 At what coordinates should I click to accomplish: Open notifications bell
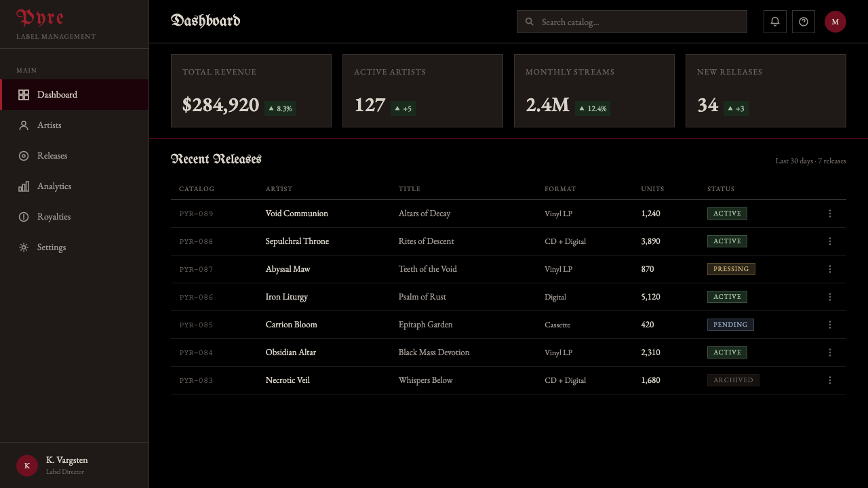775,22
